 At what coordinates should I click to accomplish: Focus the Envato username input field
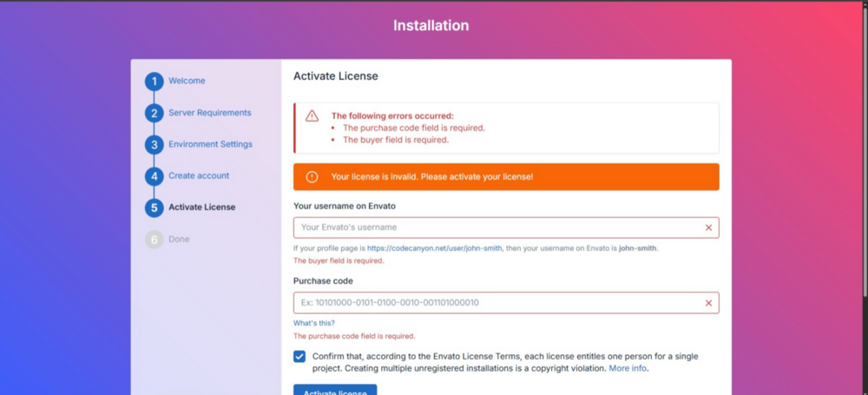point(506,227)
